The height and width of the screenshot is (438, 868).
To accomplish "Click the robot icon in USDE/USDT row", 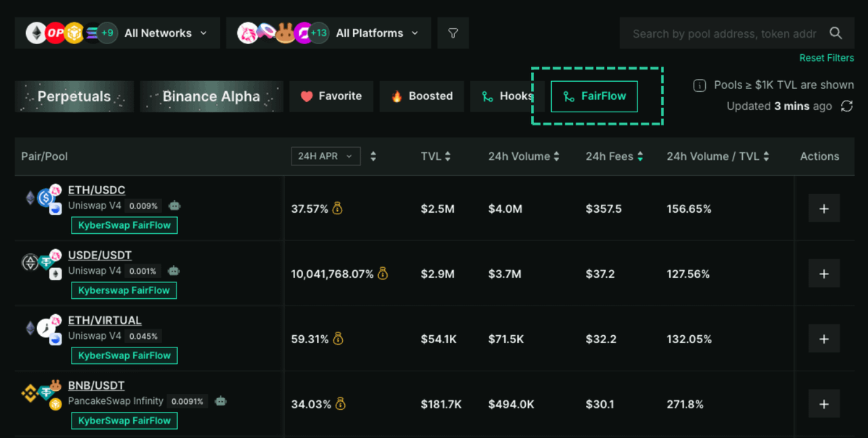I will pyautogui.click(x=174, y=271).
